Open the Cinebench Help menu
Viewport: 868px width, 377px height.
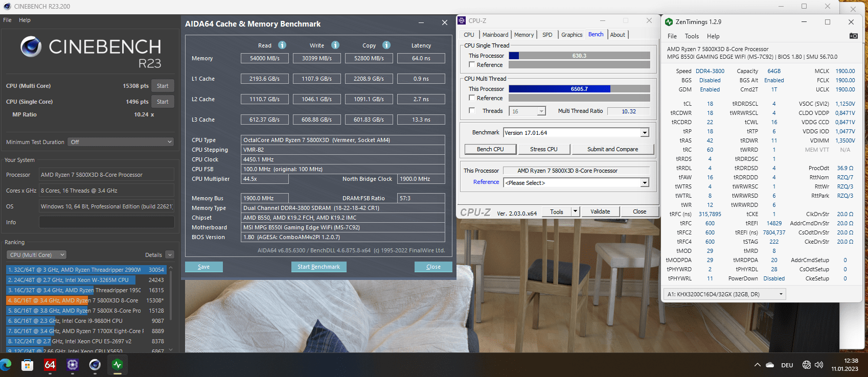tap(25, 20)
